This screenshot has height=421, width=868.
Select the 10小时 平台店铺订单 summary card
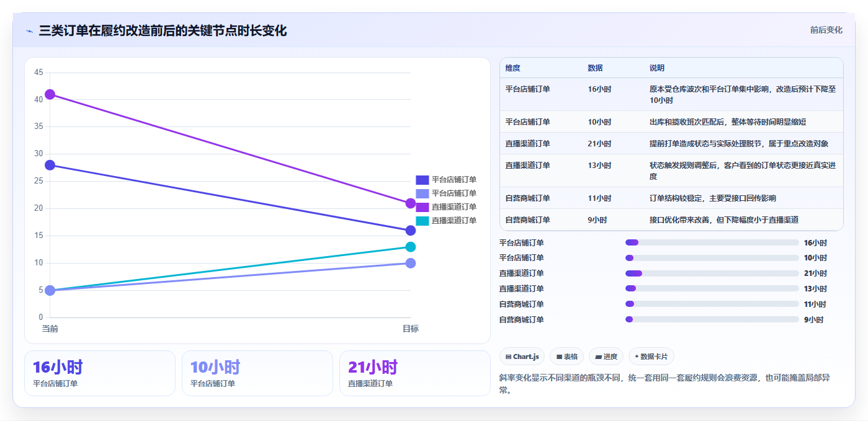[x=257, y=373]
